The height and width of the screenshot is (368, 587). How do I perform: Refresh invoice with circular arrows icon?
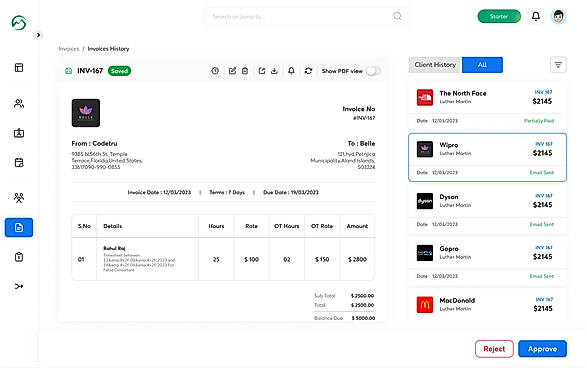coord(308,71)
